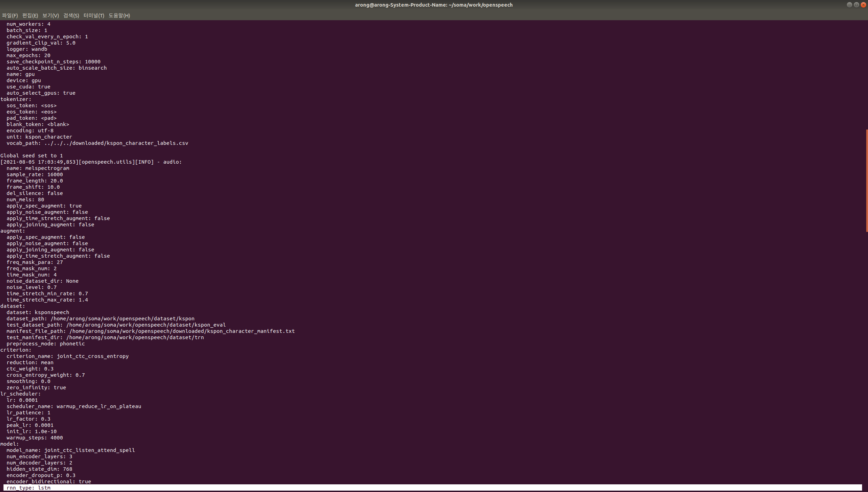The width and height of the screenshot is (868, 492).
Task: Open the 파일(F) menu
Action: [x=10, y=15]
